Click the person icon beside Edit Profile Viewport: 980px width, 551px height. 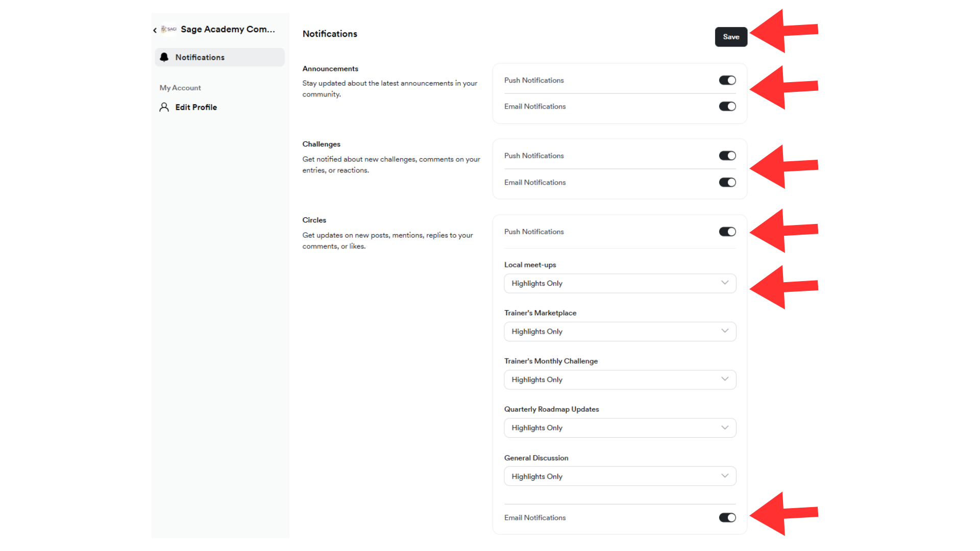point(164,107)
